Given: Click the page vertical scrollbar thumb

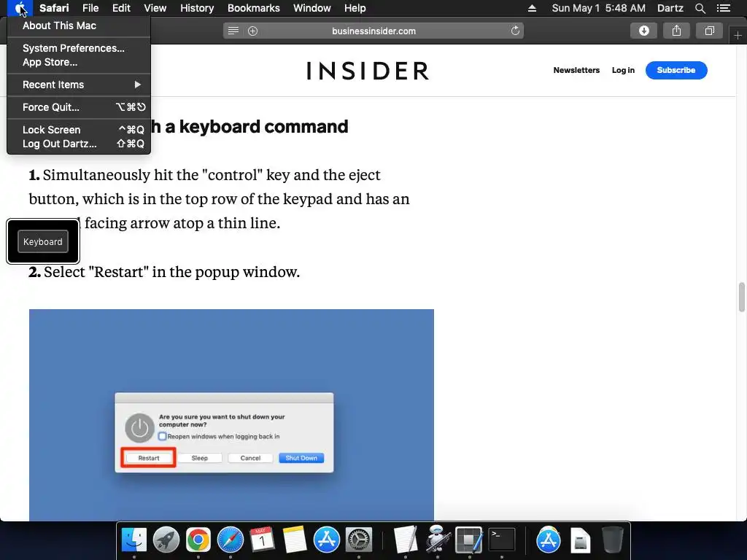Looking at the screenshot, I should (x=741, y=297).
